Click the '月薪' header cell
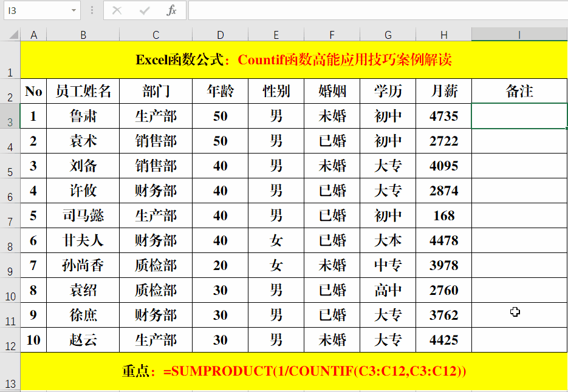 443,91
